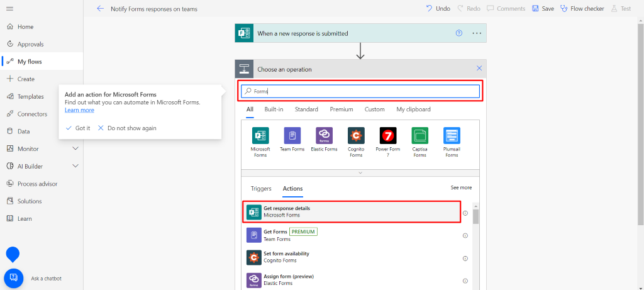The width and height of the screenshot is (644, 290).
Task: Select the Microsoft Forms connector icon
Action: point(260,135)
